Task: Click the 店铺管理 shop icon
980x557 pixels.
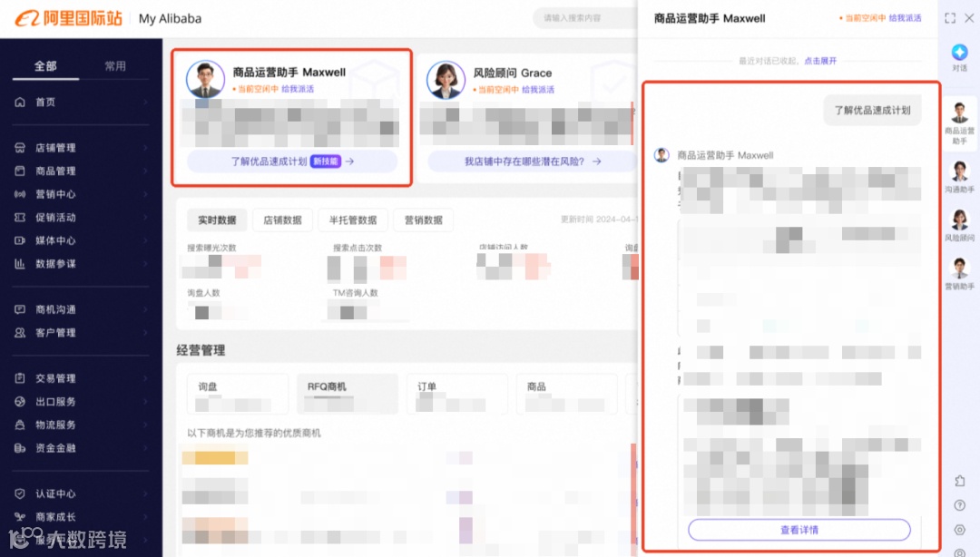Action: [x=20, y=148]
